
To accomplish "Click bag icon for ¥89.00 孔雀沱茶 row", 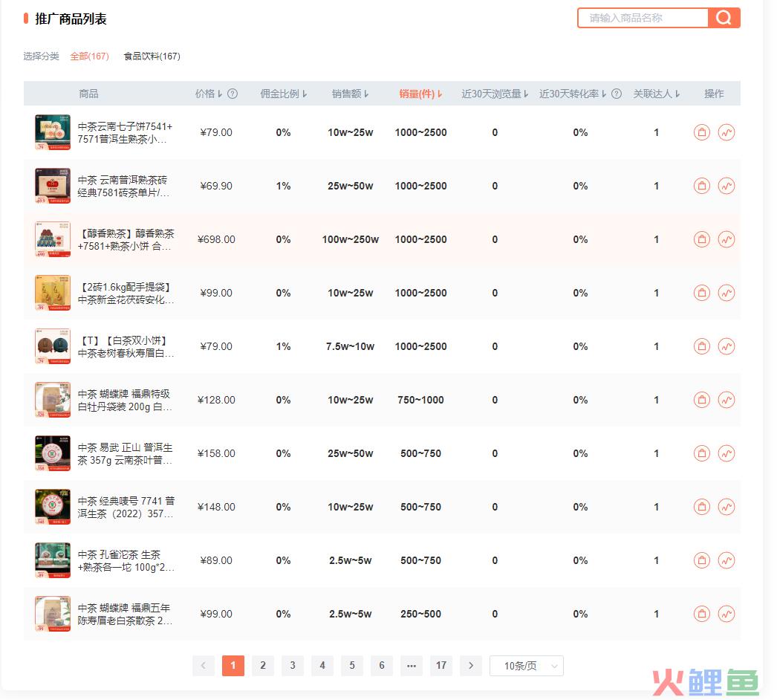I will tap(702, 561).
